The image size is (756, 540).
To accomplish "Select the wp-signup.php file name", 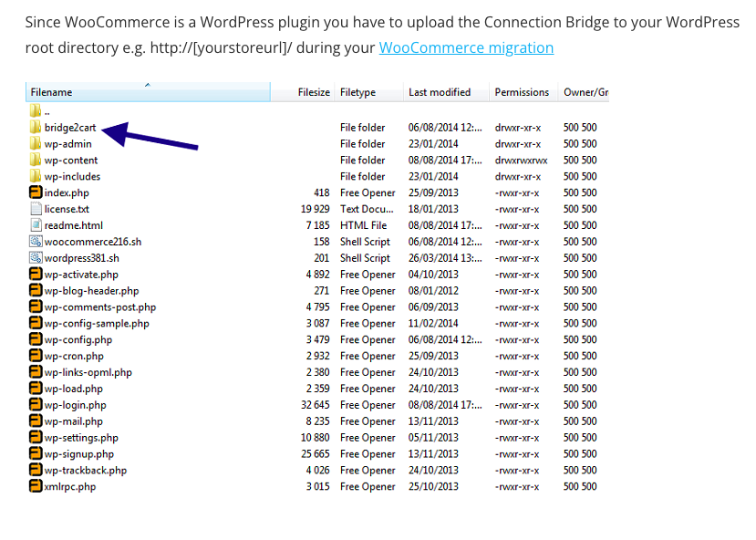I will [79, 454].
